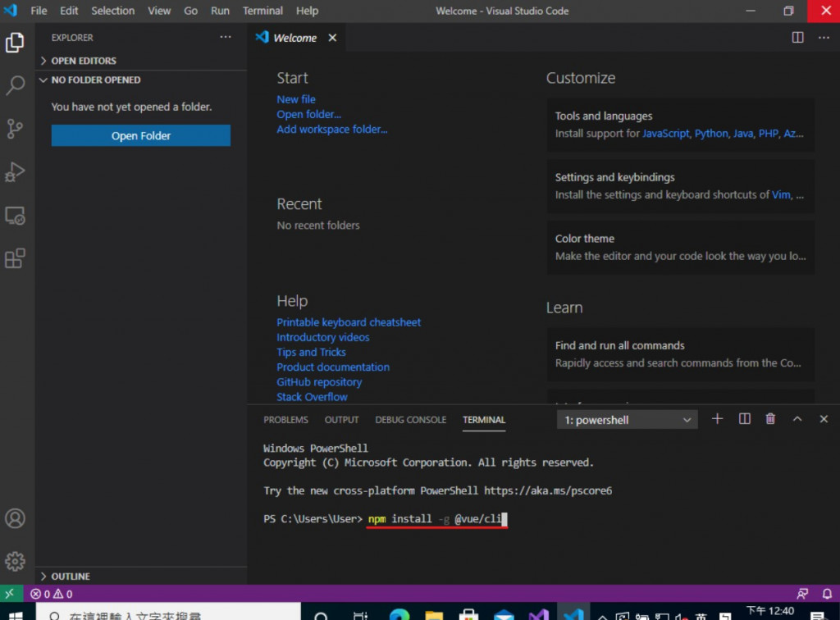Open the View menu
This screenshot has width=840, height=620.
pyautogui.click(x=159, y=11)
